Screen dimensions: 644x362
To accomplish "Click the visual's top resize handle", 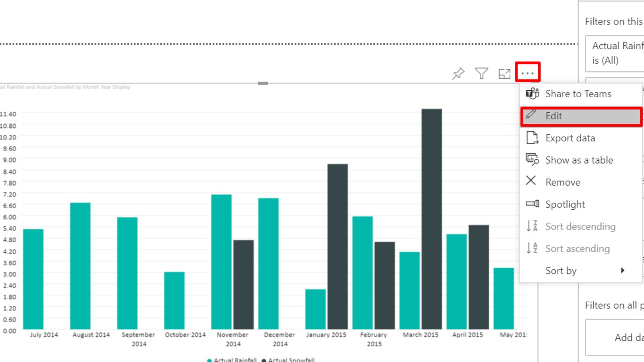I will click(263, 83).
